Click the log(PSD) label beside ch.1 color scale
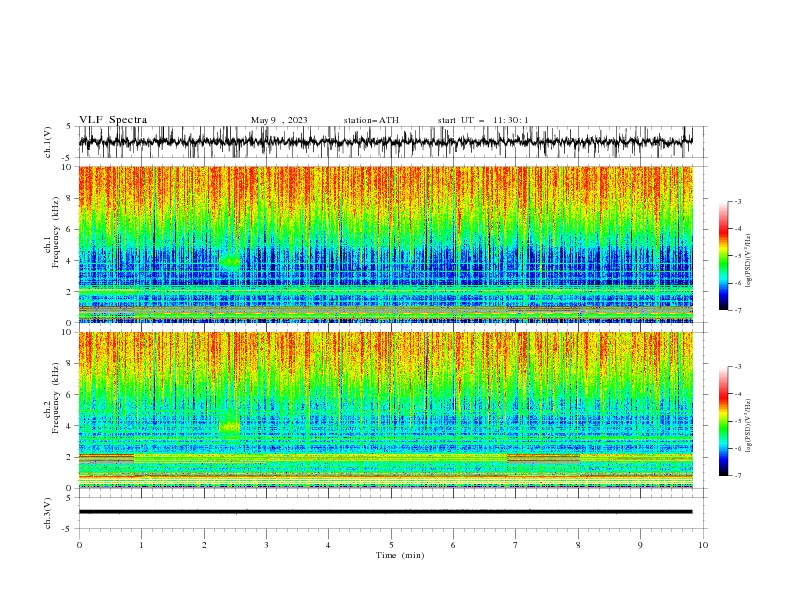The image size is (792, 612). [x=748, y=261]
